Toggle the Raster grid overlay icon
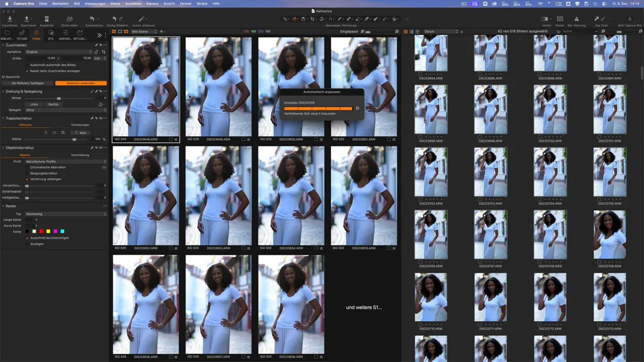Viewport: 644px width, 362px height. click(559, 19)
